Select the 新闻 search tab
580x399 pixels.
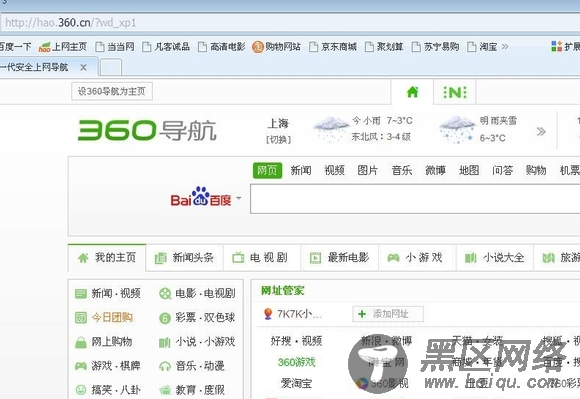[301, 170]
